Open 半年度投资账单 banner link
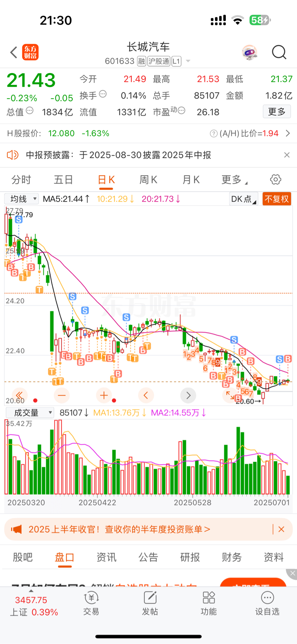 (x=119, y=529)
